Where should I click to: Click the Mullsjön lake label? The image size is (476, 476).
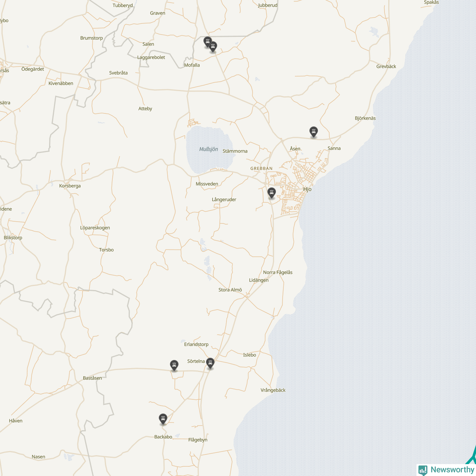click(208, 149)
